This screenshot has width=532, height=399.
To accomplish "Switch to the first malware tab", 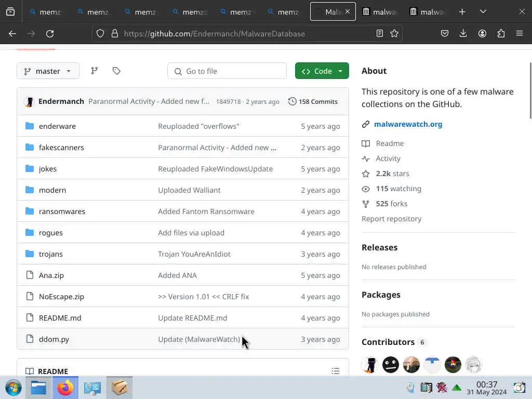I will pyautogui.click(x=380, y=12).
